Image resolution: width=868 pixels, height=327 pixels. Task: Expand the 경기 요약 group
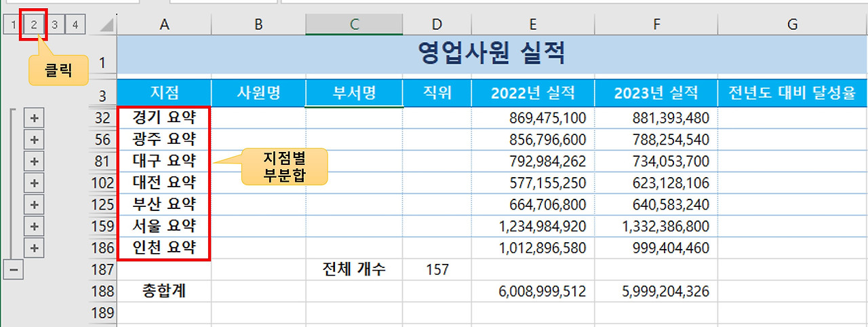(x=34, y=118)
